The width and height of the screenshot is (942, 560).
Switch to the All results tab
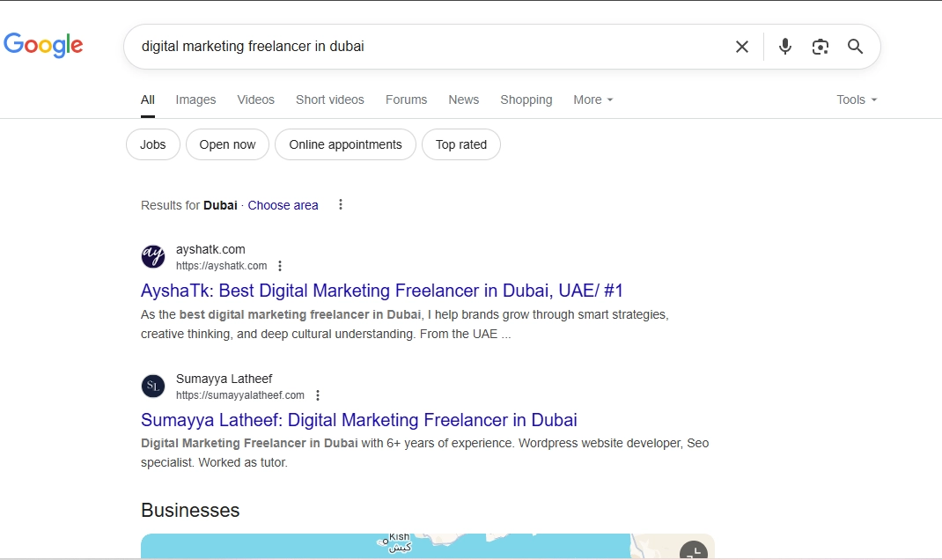(x=148, y=99)
